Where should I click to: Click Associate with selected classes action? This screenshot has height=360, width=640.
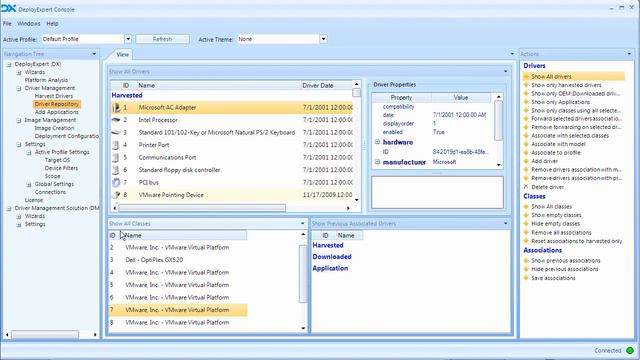pyautogui.click(x=570, y=136)
